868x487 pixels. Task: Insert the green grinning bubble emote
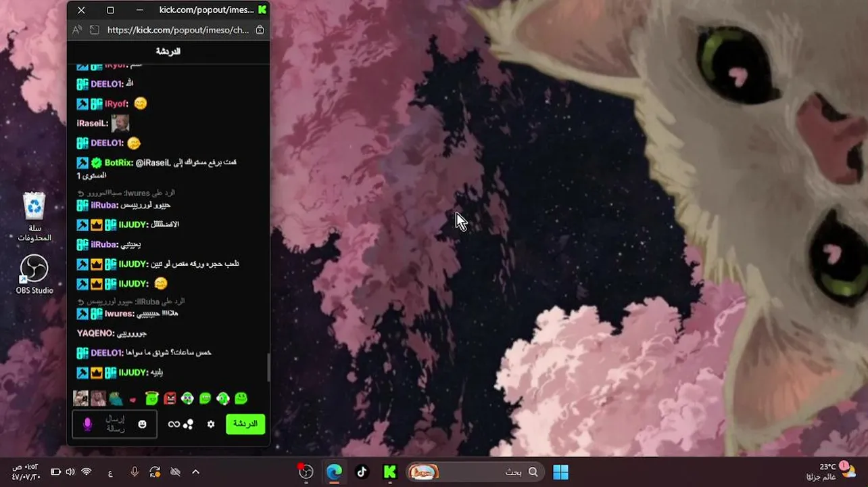(x=205, y=398)
